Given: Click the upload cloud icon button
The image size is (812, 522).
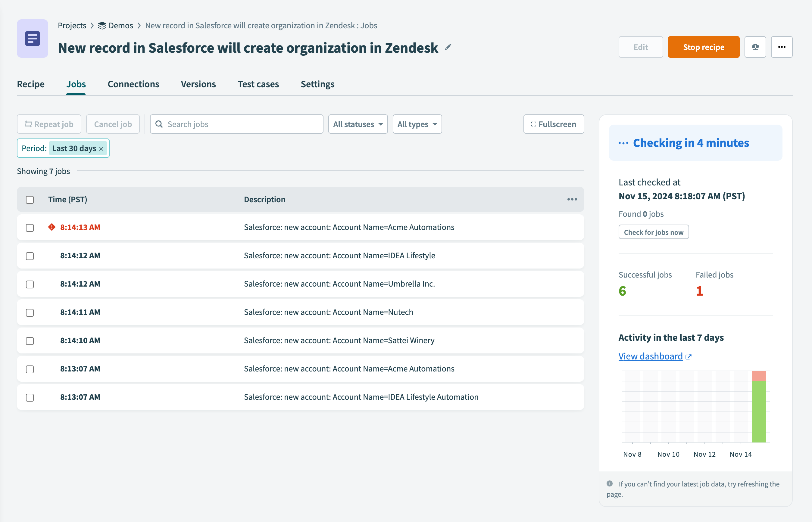Looking at the screenshot, I should 755,47.
